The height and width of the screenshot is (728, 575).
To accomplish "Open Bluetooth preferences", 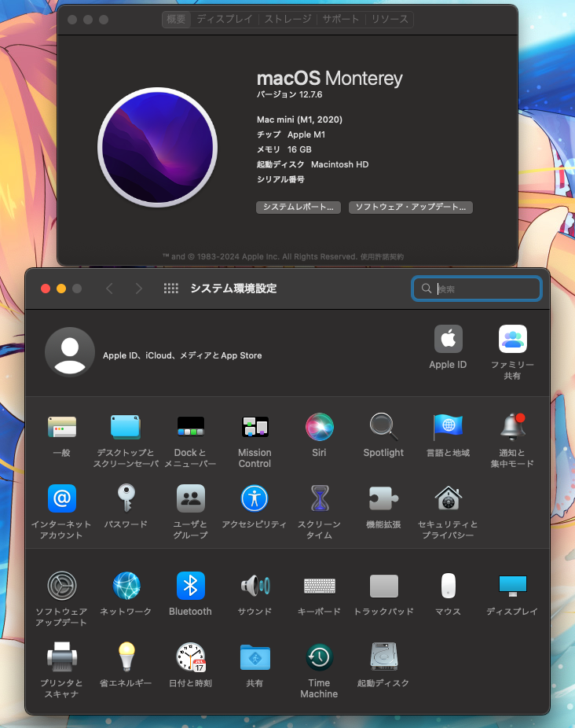I will pyautogui.click(x=190, y=586).
